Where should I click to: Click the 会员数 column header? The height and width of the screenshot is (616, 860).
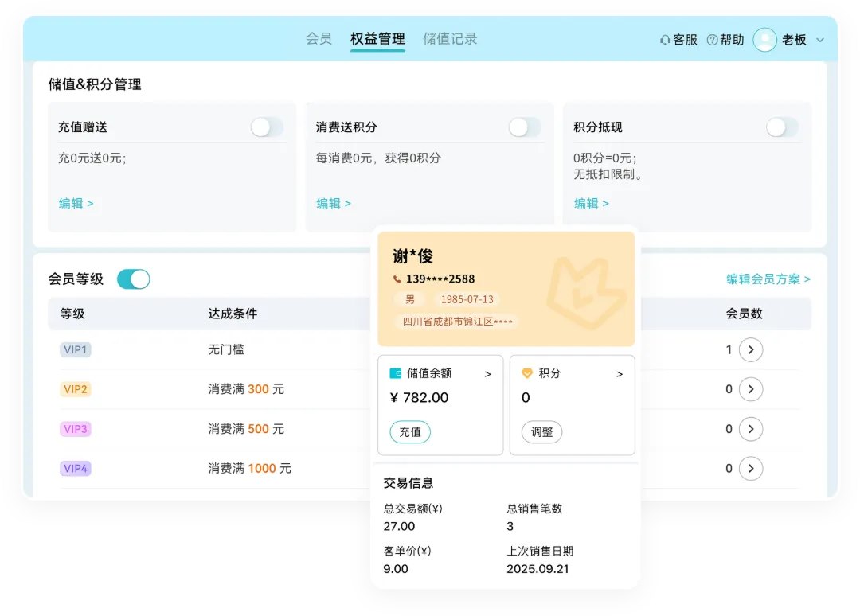[745, 314]
